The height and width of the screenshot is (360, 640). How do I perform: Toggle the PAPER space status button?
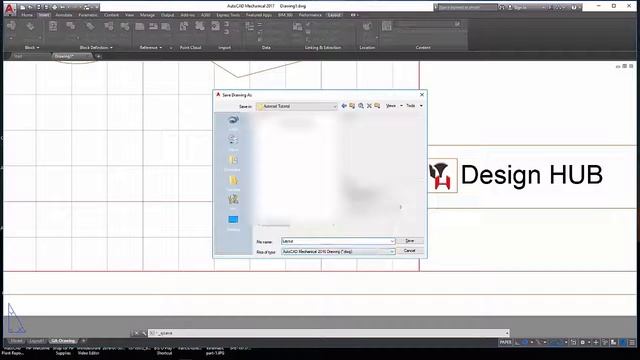click(505, 342)
